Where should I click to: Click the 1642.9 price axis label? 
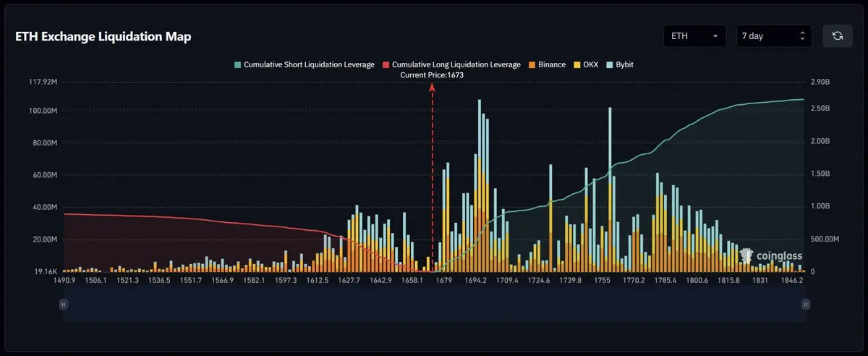coord(380,281)
